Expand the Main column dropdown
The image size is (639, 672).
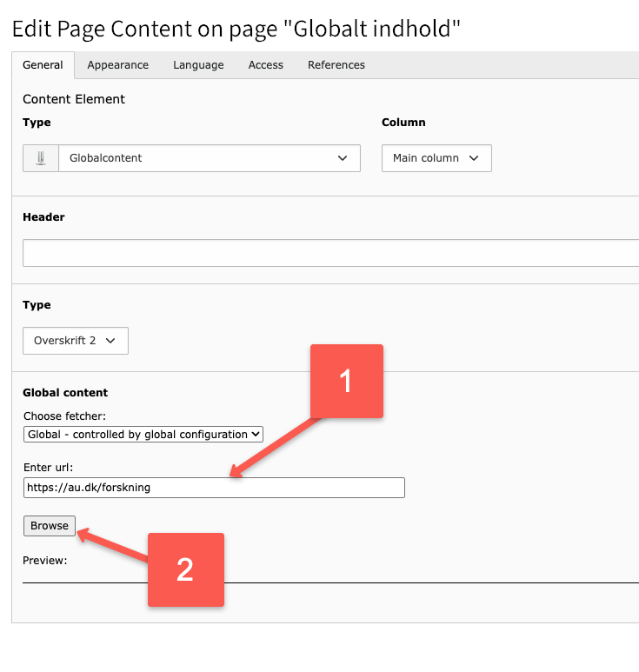(436, 158)
